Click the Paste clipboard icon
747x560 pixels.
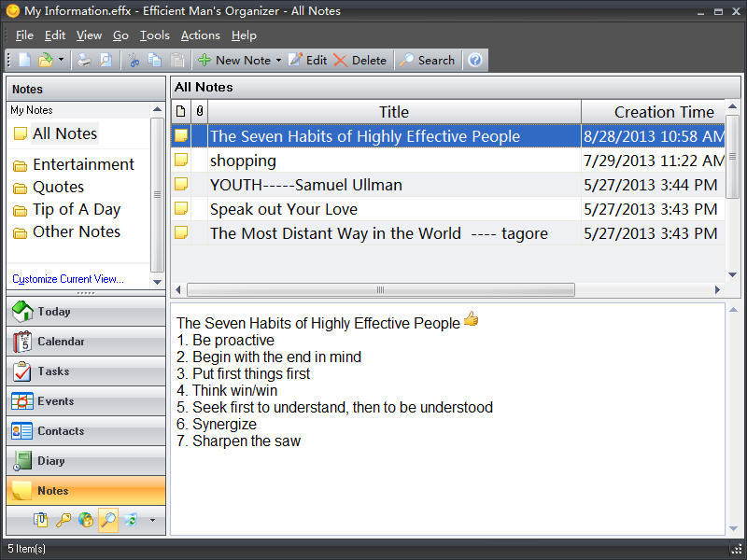(x=177, y=60)
